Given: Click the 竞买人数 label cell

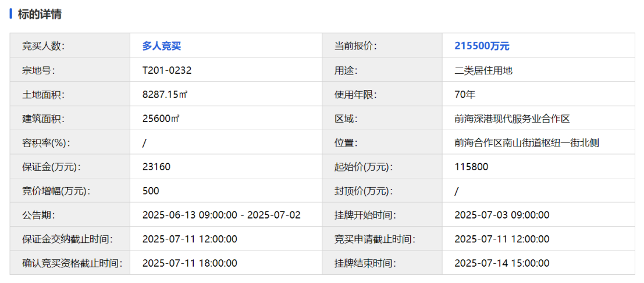Looking at the screenshot, I should tap(43, 46).
